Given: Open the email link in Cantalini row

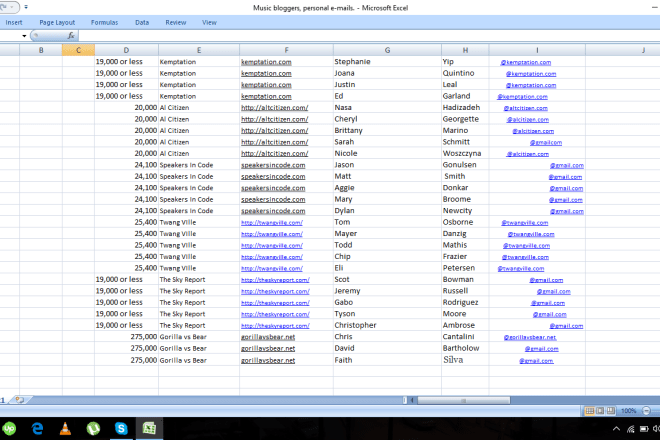Looking at the screenshot, I should 530,337.
